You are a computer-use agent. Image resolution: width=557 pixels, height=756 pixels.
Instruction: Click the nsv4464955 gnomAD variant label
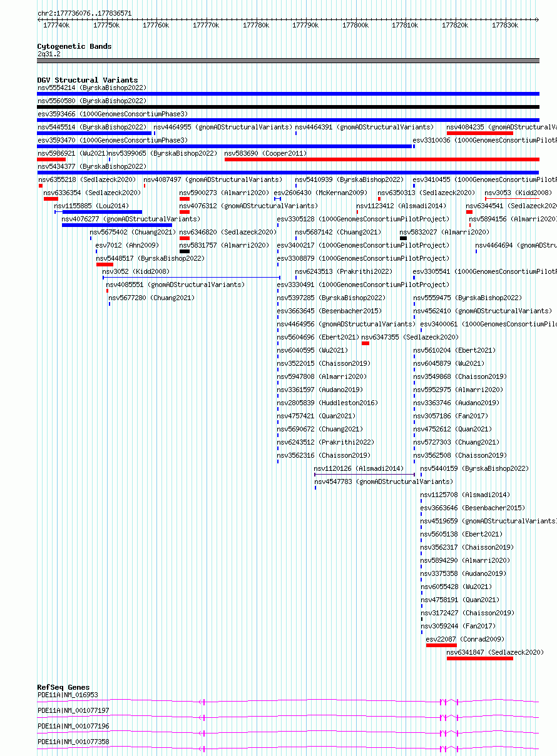[223, 127]
